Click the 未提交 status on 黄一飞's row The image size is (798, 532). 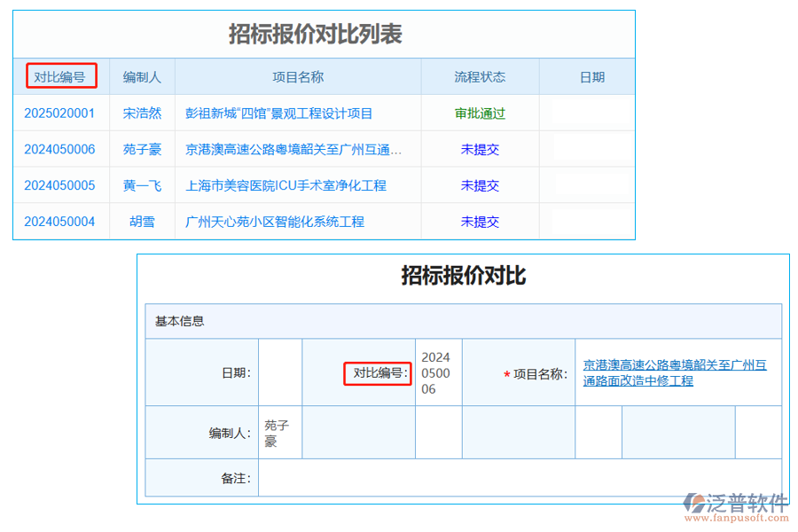[x=480, y=185]
